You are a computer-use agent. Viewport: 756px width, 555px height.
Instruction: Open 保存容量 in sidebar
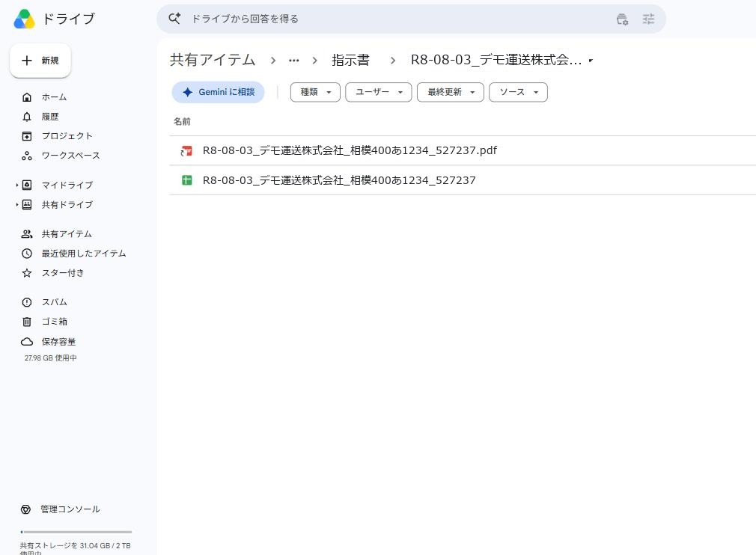pyautogui.click(x=58, y=342)
